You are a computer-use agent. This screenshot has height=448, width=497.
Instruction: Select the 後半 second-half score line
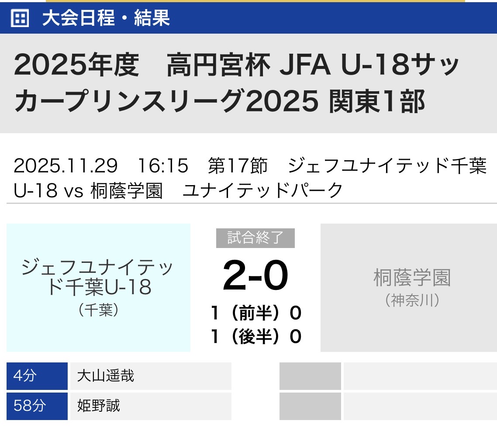click(x=255, y=336)
